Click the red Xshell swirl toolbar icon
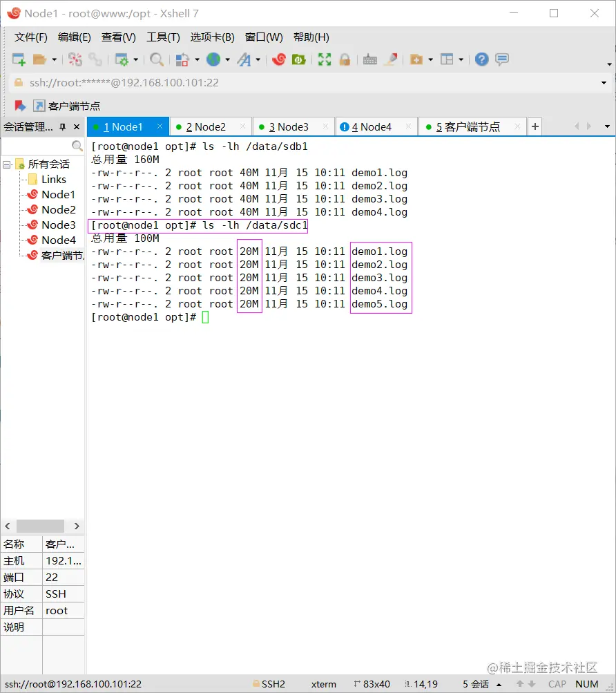The width and height of the screenshot is (616, 693). coord(279,59)
